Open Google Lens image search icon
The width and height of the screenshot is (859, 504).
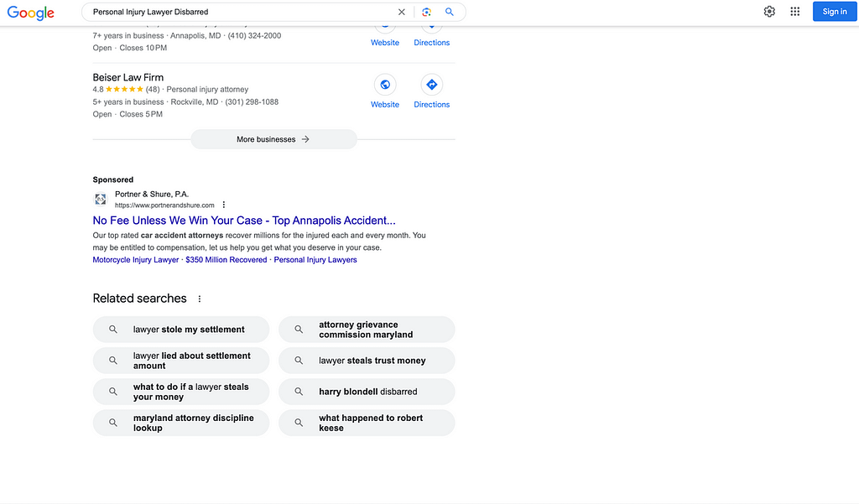pyautogui.click(x=426, y=12)
